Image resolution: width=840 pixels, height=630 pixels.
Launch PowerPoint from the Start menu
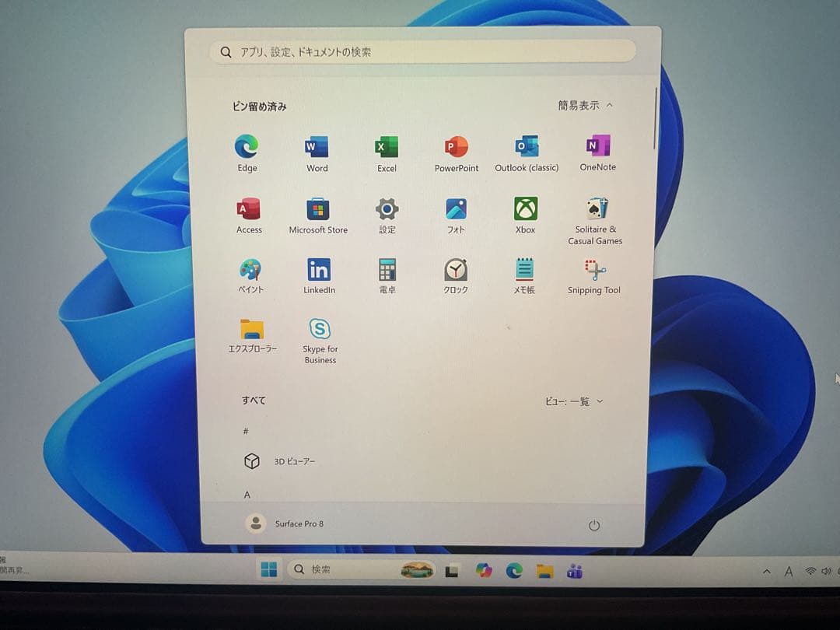coord(457,153)
